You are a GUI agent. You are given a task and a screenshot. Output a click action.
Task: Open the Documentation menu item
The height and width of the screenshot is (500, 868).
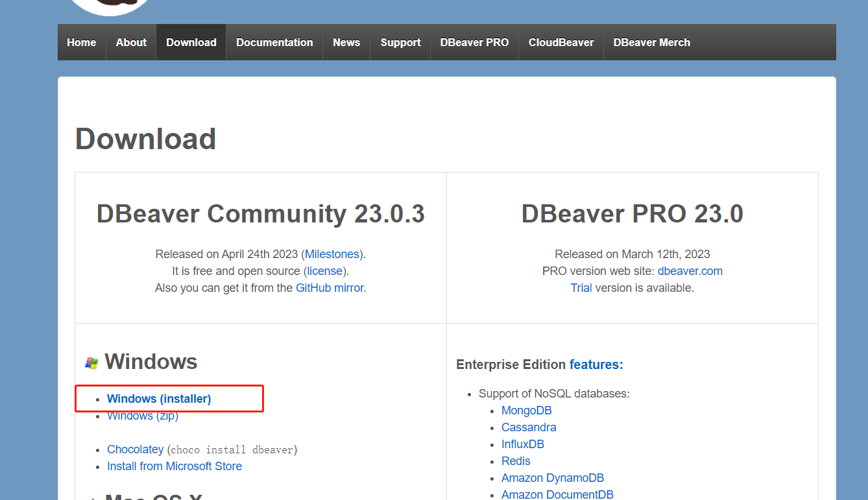tap(274, 42)
